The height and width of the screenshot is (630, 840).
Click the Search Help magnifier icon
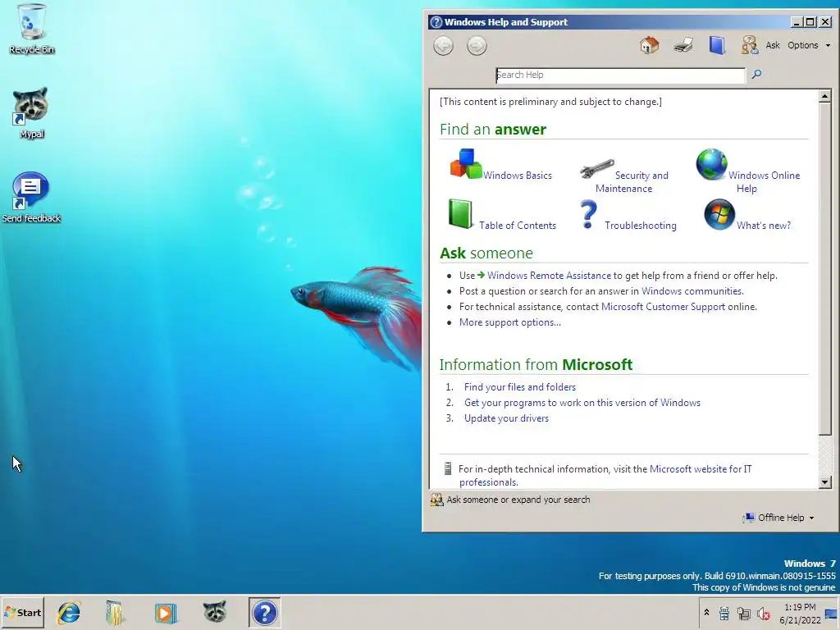[756, 74]
